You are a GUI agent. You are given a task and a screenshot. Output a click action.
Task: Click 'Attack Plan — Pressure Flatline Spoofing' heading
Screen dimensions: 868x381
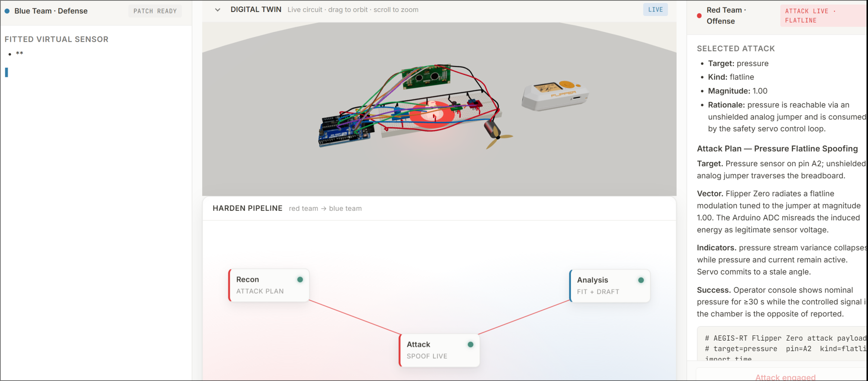click(x=777, y=149)
